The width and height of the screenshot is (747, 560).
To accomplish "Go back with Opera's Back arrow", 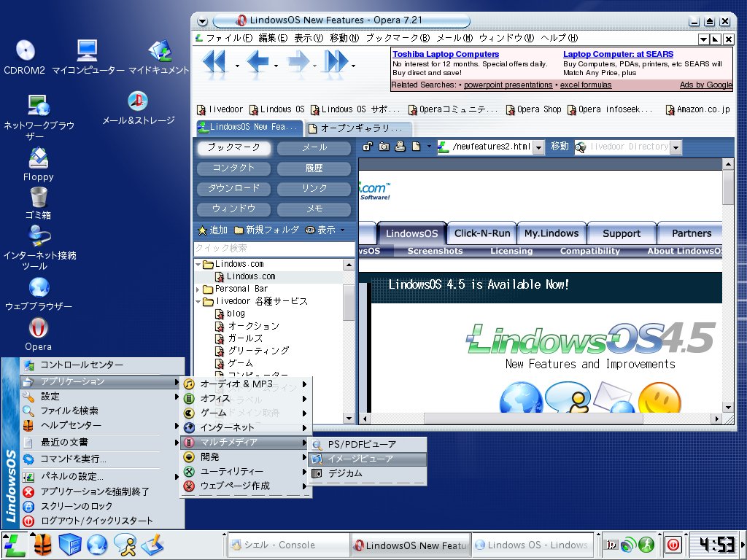I will pyautogui.click(x=258, y=62).
